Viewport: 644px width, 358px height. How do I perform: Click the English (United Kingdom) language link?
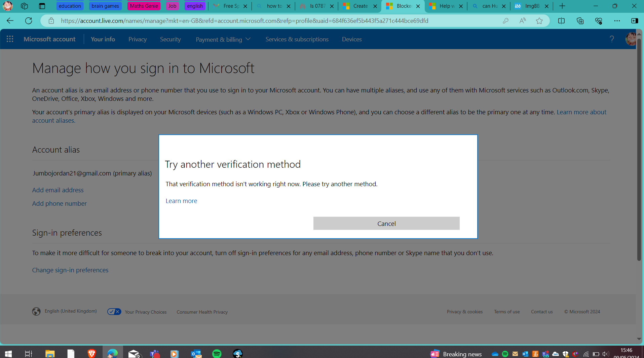(71, 311)
